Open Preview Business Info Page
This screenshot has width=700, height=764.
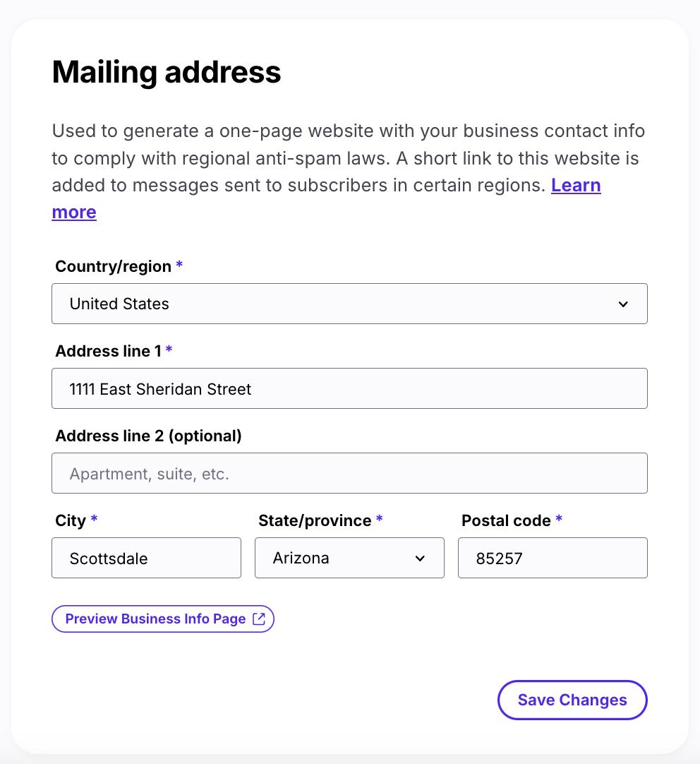coord(163,619)
